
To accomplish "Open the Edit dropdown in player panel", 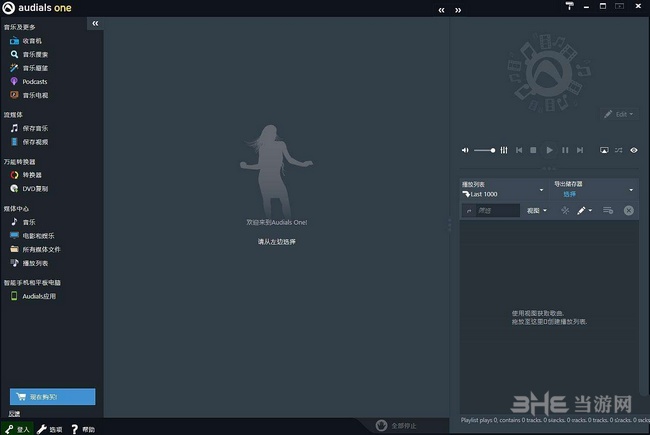I will coord(619,114).
